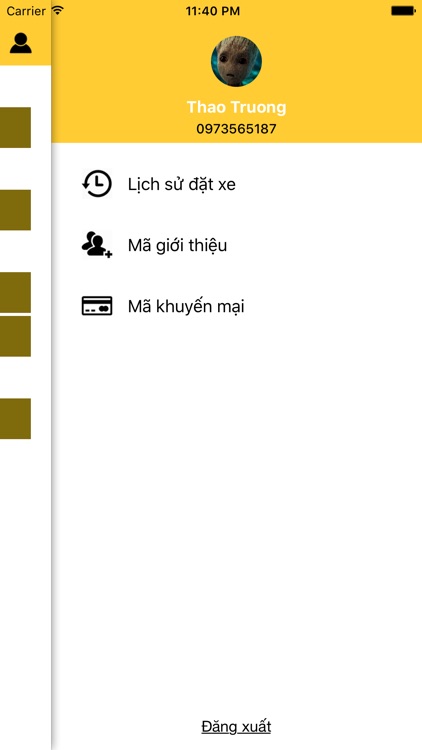
Task: Click the Đăng xuất logout link
Action: (236, 727)
